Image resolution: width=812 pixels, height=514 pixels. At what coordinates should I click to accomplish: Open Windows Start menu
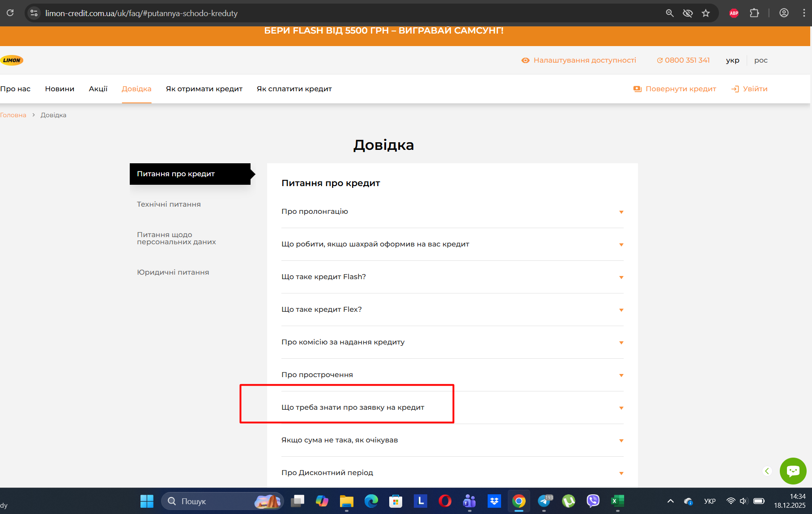coord(147,501)
